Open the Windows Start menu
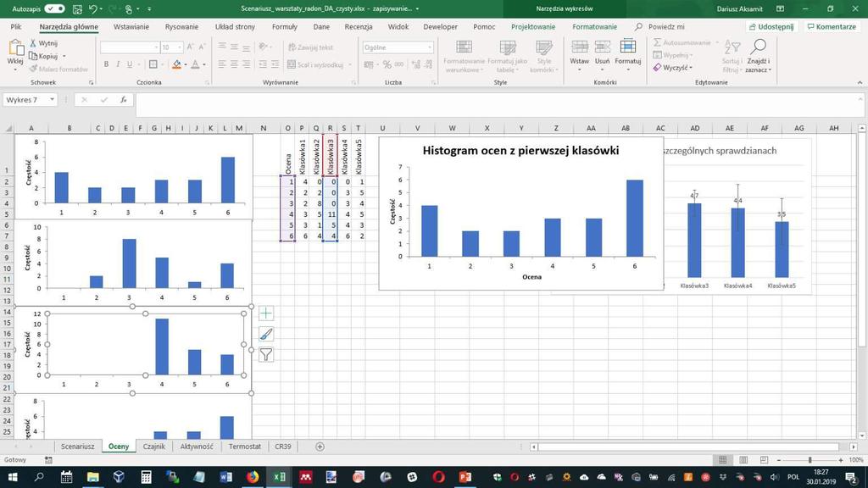868x488 pixels. (12, 476)
